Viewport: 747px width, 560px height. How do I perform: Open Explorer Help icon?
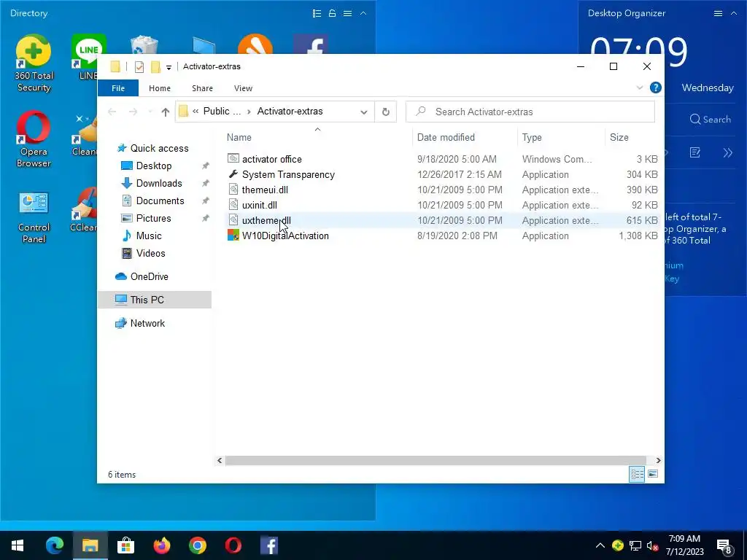(x=656, y=87)
